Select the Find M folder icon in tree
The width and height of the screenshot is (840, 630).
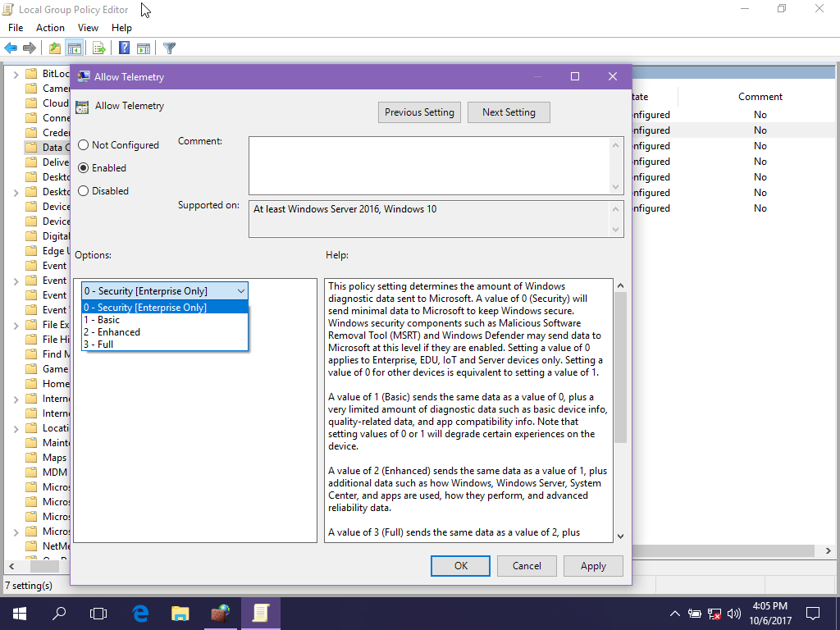coord(32,354)
